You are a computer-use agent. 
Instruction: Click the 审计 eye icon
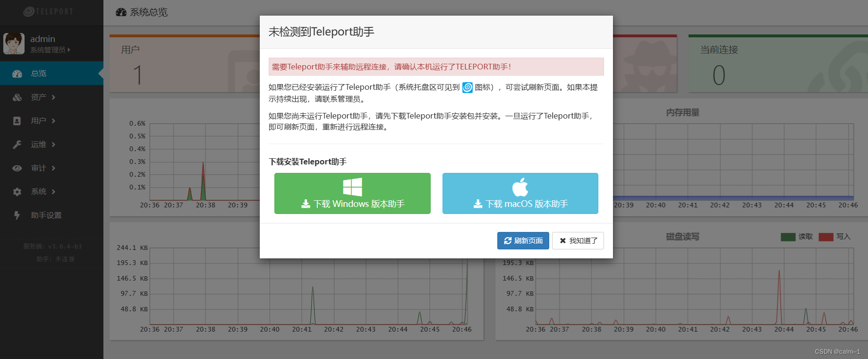click(x=17, y=168)
